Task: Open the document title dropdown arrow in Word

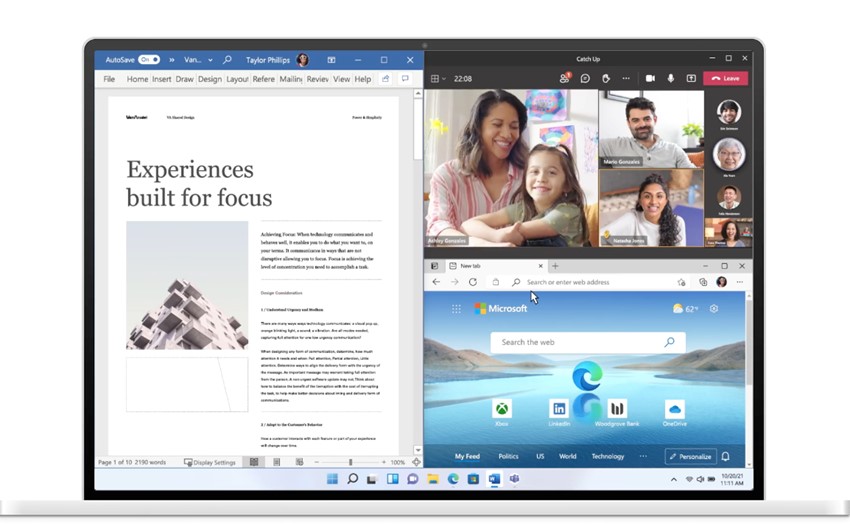Action: [210, 60]
